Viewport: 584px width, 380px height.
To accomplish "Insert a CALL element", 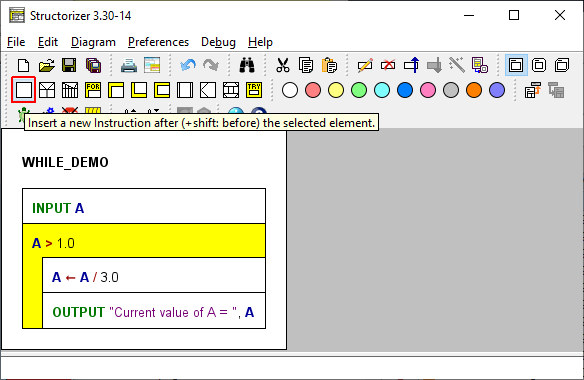I will (x=185, y=90).
